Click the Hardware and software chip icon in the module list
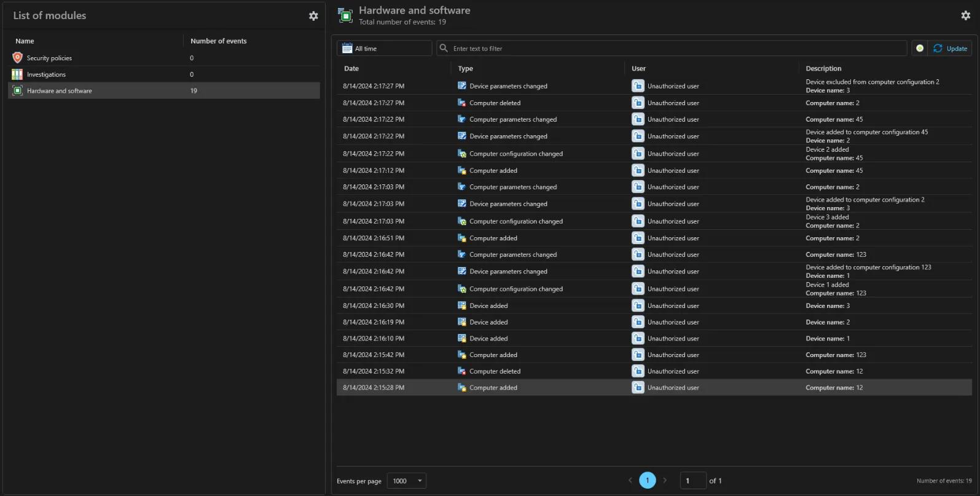Viewport: 980px width, 496px height. point(17,90)
